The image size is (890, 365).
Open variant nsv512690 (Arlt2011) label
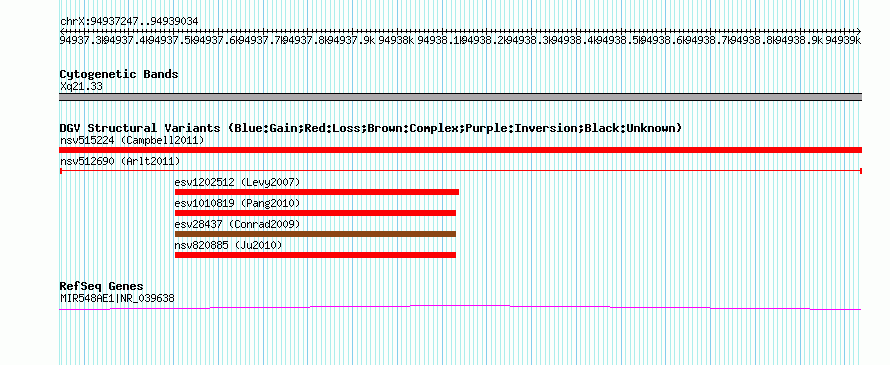tap(120, 161)
